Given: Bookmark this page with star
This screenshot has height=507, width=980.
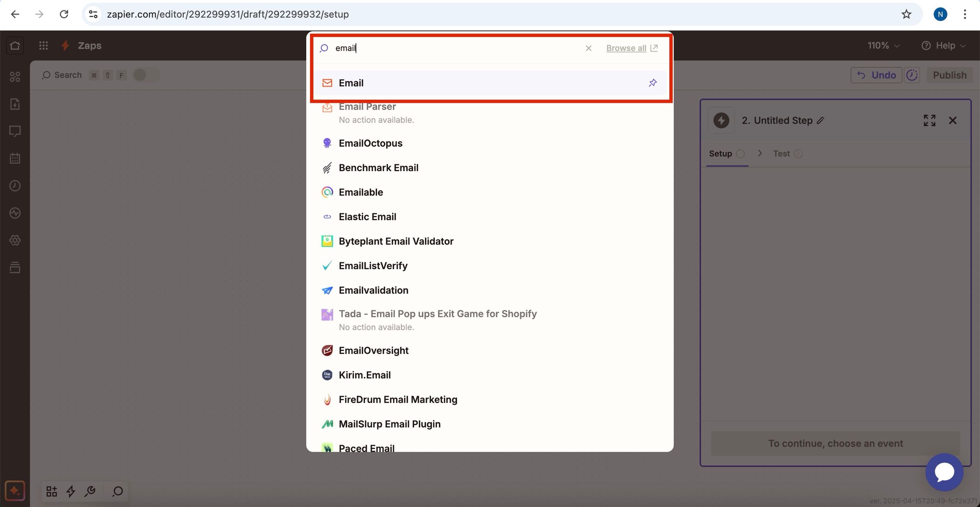Looking at the screenshot, I should tap(906, 14).
